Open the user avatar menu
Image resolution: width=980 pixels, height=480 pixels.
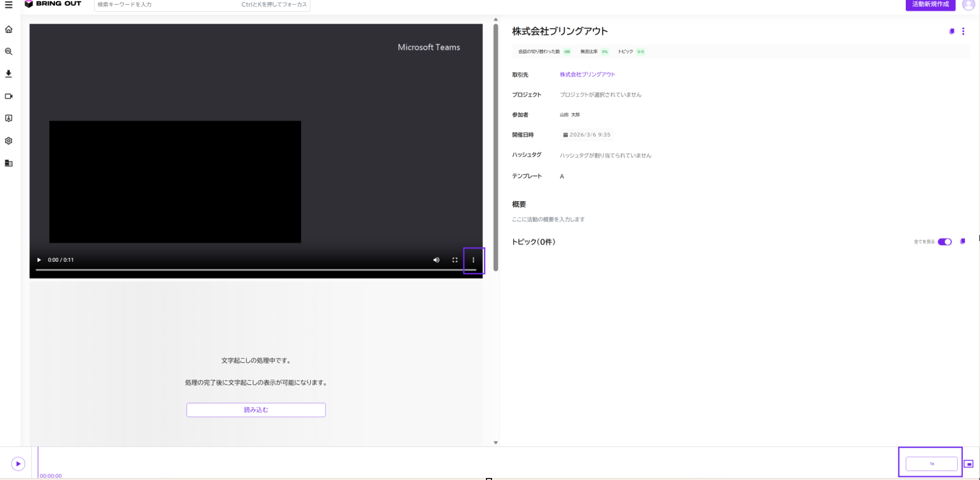click(968, 5)
